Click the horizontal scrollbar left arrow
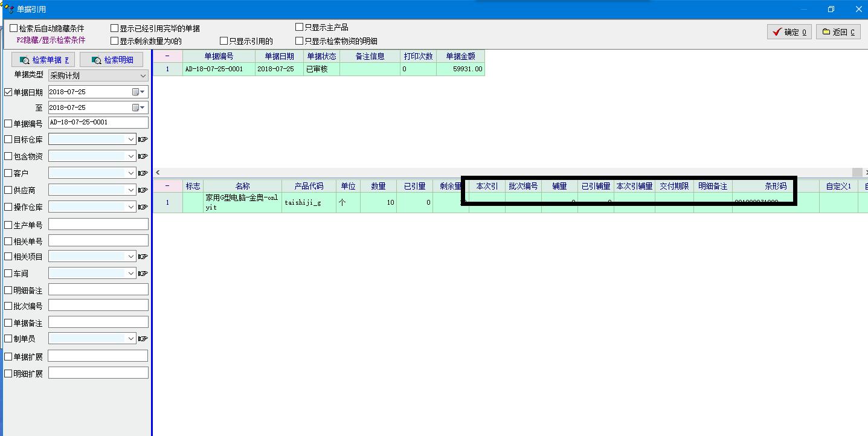The image size is (868, 436). pos(158,173)
